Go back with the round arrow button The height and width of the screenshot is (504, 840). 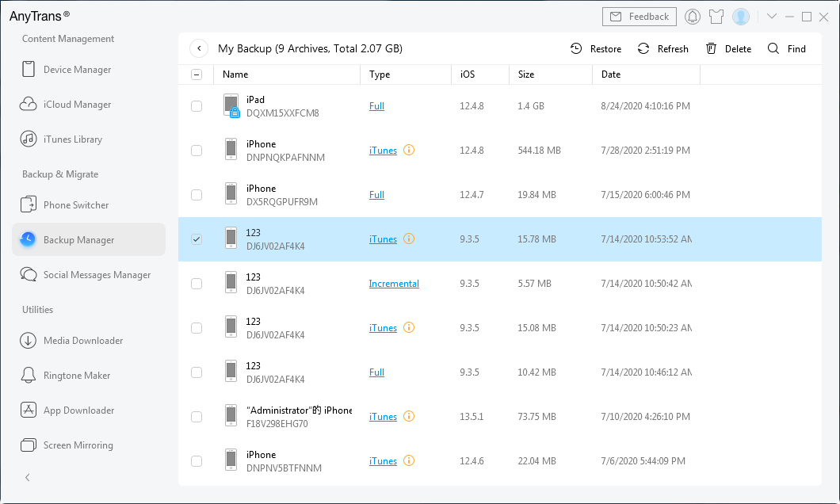pos(199,49)
